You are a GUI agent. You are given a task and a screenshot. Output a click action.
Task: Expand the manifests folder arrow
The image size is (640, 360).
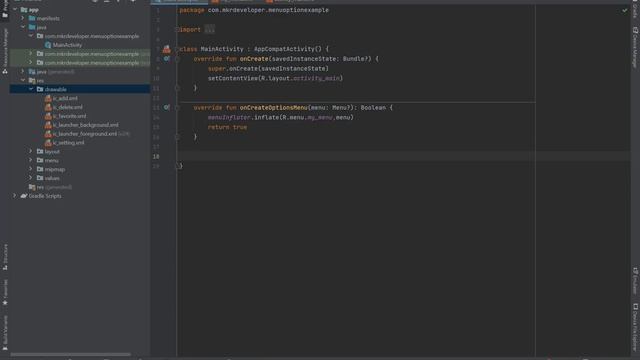click(x=23, y=18)
